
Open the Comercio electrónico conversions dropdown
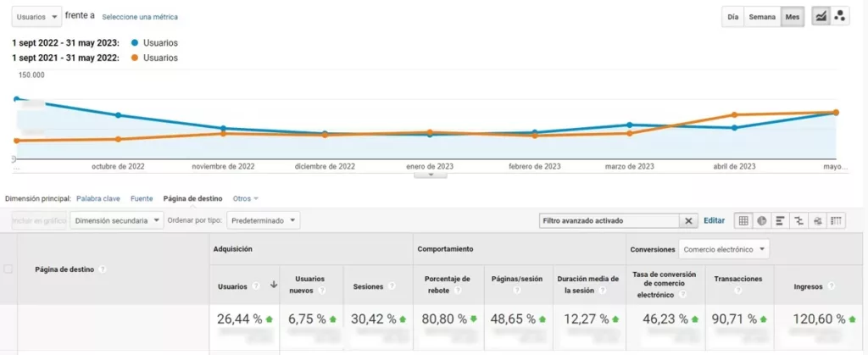pos(724,249)
